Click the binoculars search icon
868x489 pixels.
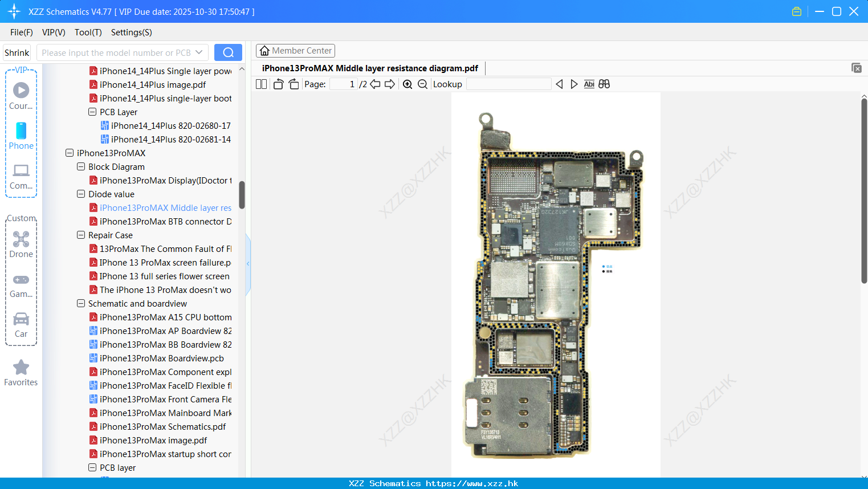[x=604, y=84]
